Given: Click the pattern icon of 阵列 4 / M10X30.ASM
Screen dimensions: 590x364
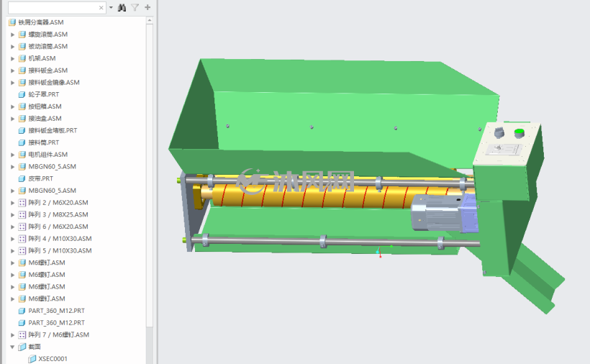Looking at the screenshot, I should coord(22,239).
